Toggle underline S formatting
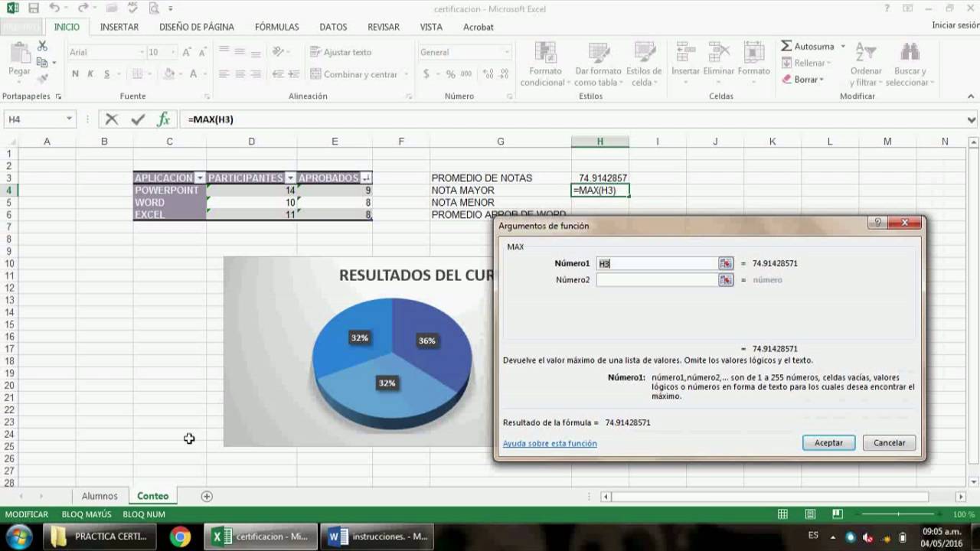The width and height of the screenshot is (980, 551). pyautogui.click(x=107, y=74)
